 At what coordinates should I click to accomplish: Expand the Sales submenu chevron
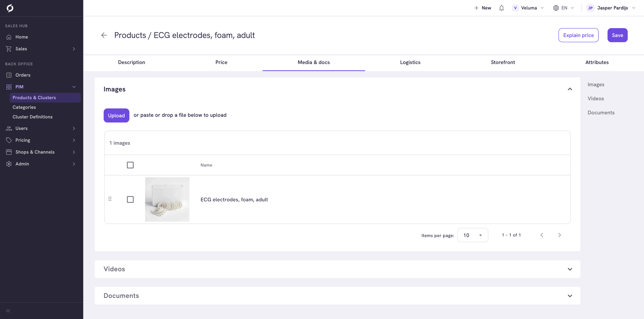tap(74, 49)
